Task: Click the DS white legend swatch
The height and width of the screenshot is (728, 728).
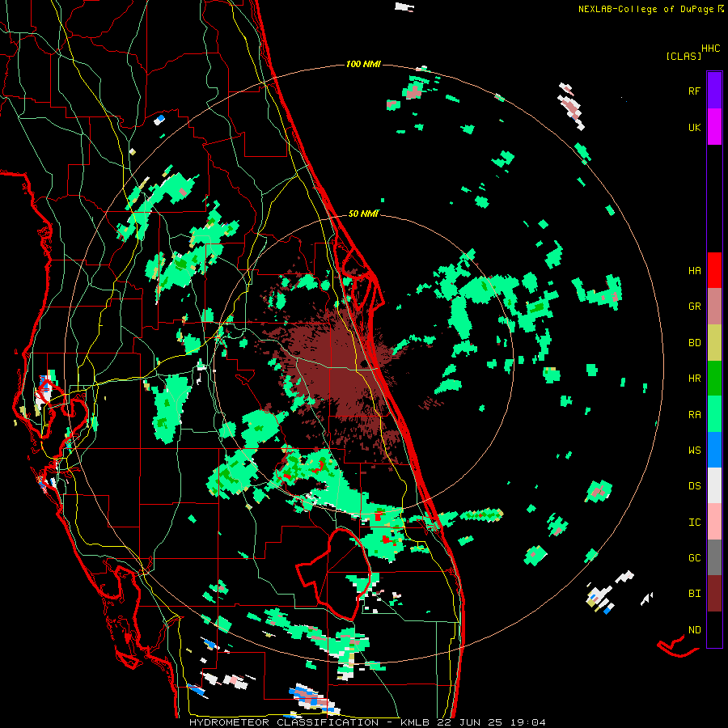Action: tap(714, 485)
